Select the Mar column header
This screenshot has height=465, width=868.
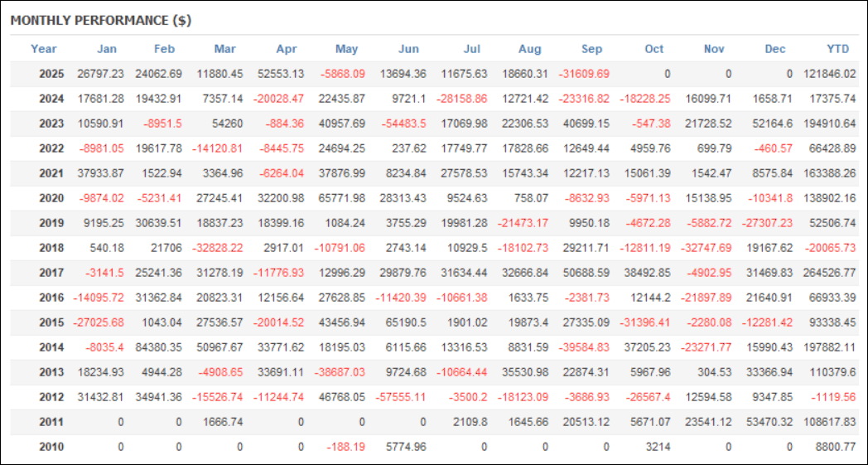tap(224, 49)
